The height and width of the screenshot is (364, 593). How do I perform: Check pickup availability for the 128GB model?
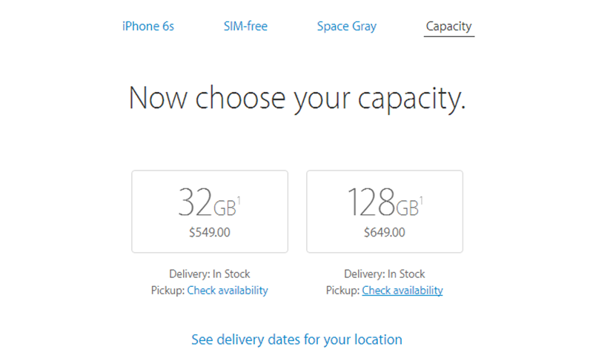[402, 291]
